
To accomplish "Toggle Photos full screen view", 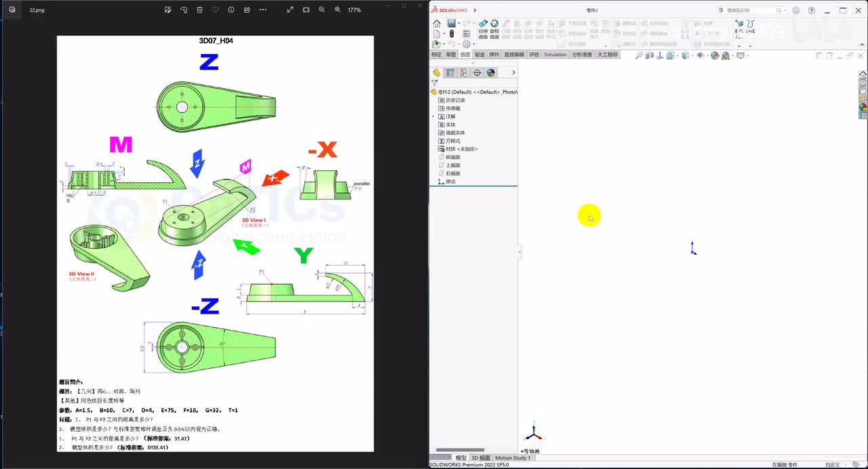I will point(290,10).
